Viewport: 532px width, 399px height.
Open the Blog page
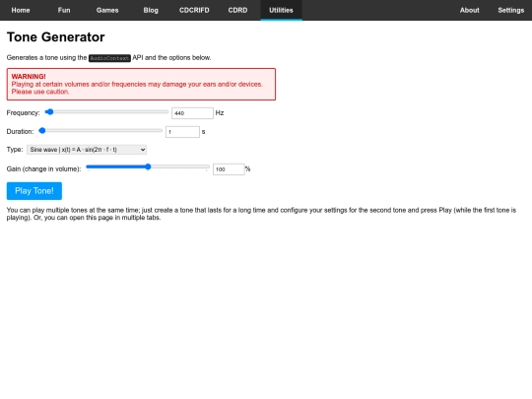[x=151, y=10]
